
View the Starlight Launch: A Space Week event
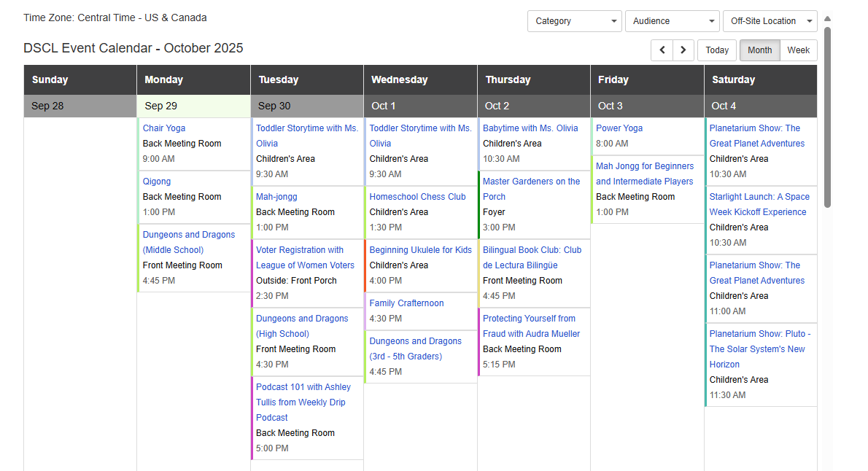[x=756, y=204]
